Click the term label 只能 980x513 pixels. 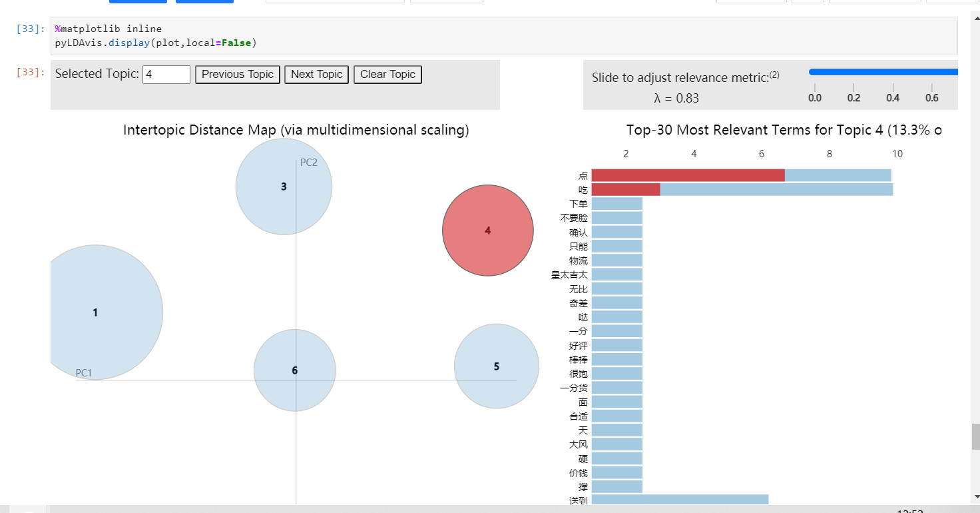(579, 247)
